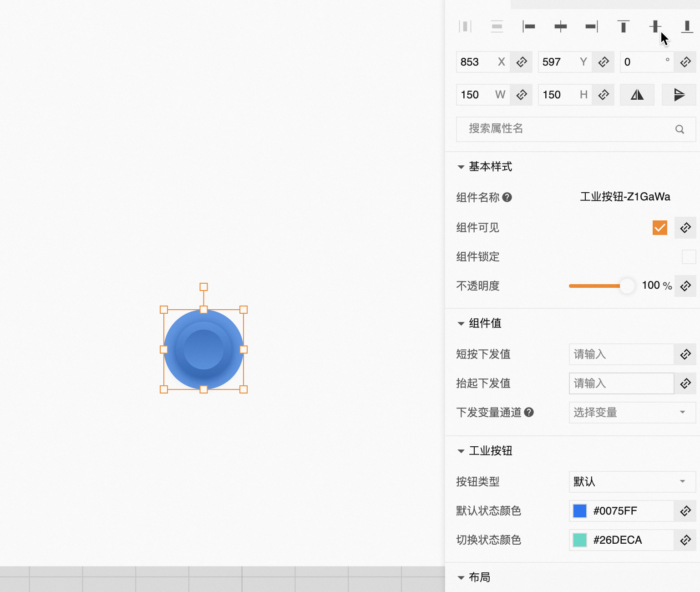This screenshot has height=592, width=700.
Task: Open help for 下发变量通道
Action: coord(529,412)
